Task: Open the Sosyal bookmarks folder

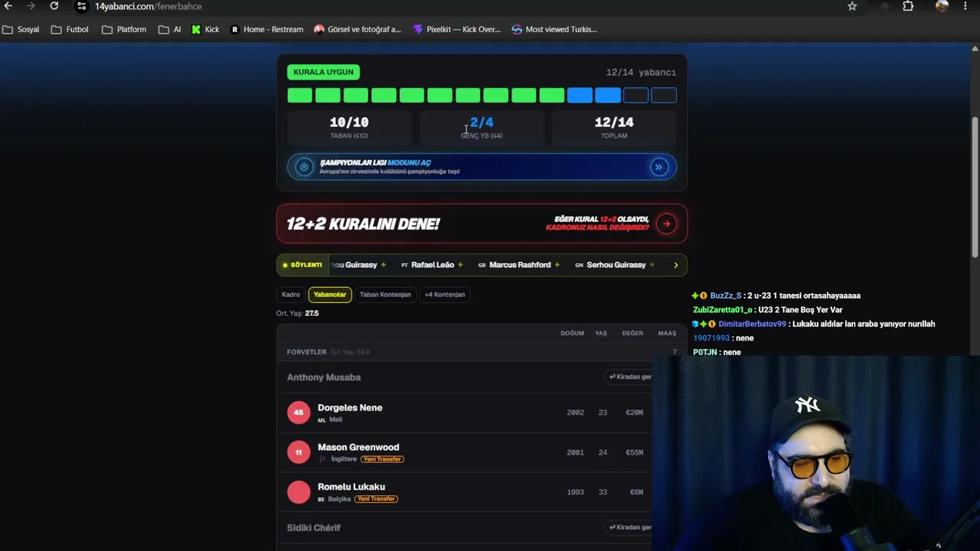Action: pyautogui.click(x=21, y=29)
